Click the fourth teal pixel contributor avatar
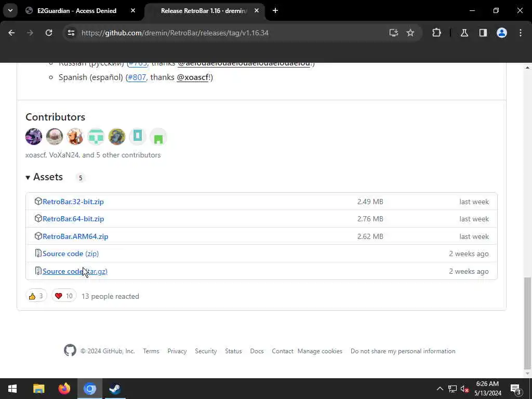Screen dimensions: 532x399 coord(96,137)
